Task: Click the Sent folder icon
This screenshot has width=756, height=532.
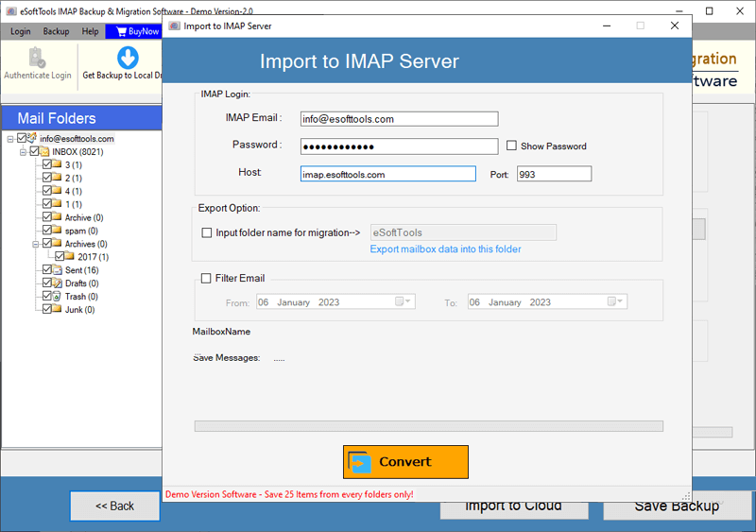Action: pos(58,269)
